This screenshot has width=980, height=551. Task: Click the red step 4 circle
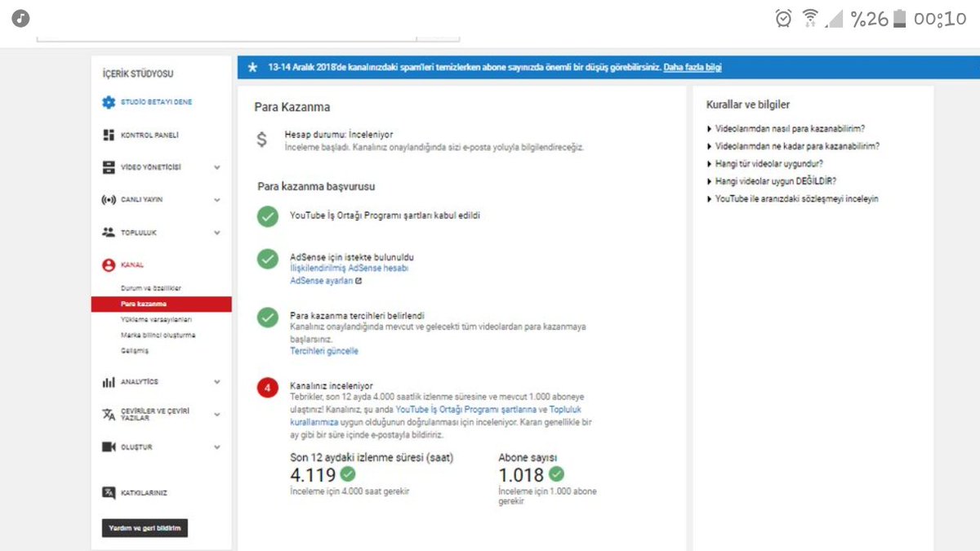(267, 388)
